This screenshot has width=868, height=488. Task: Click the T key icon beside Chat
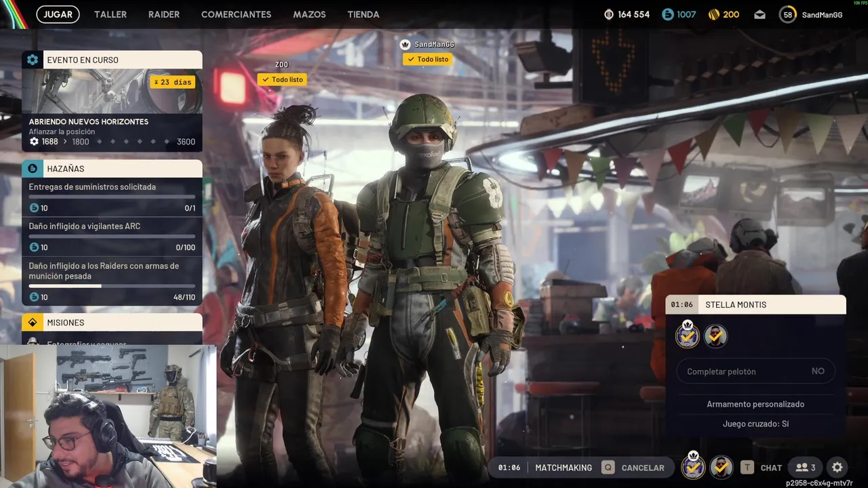click(x=747, y=468)
